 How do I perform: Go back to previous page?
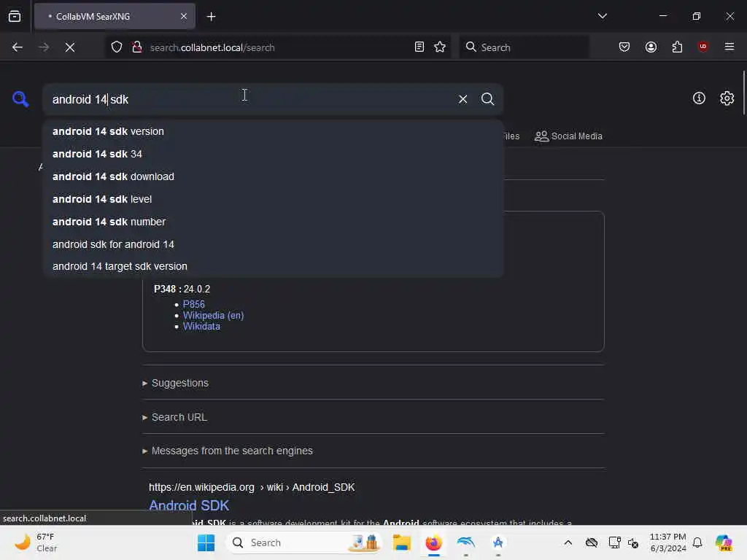coord(18,47)
